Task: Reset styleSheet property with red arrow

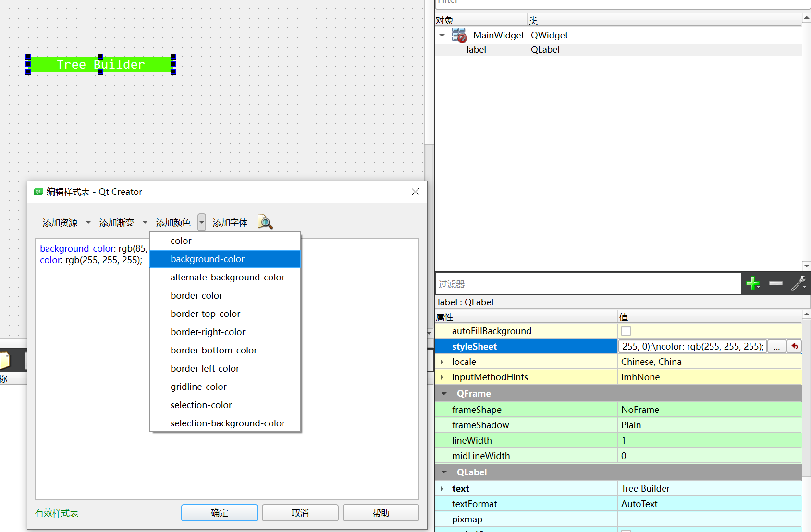Action: (x=795, y=346)
